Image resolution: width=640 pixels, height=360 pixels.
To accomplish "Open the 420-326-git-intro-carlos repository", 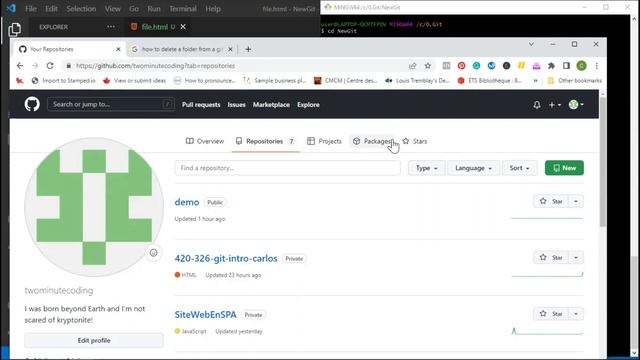I will (x=226, y=258).
